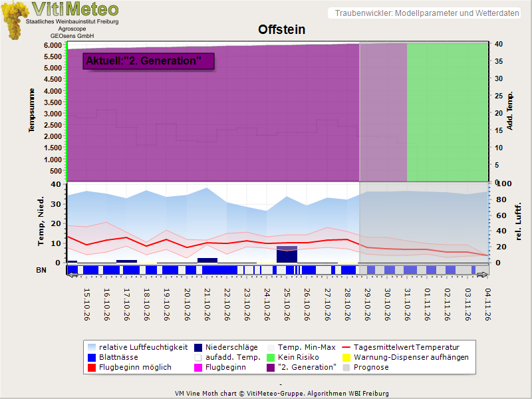The height and width of the screenshot is (399, 532).
Task: Click the BN row label
Action: [41, 270]
